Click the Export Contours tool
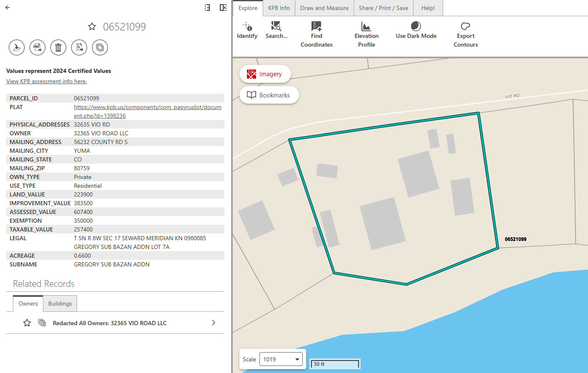 click(x=466, y=35)
